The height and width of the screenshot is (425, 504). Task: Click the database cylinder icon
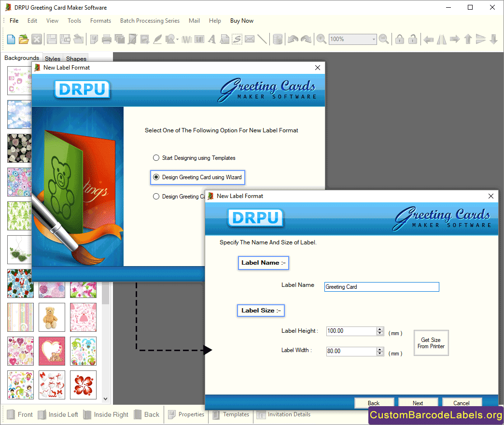point(278,39)
